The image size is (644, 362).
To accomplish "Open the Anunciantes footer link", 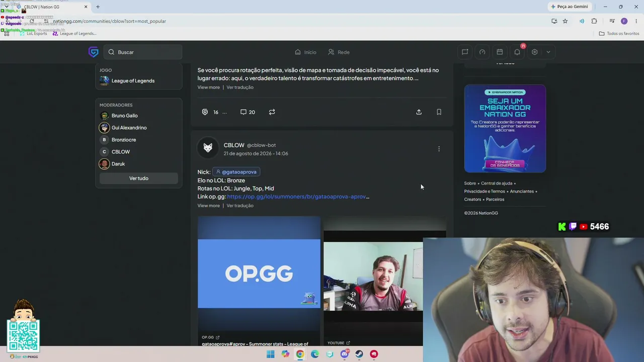I will click(522, 192).
